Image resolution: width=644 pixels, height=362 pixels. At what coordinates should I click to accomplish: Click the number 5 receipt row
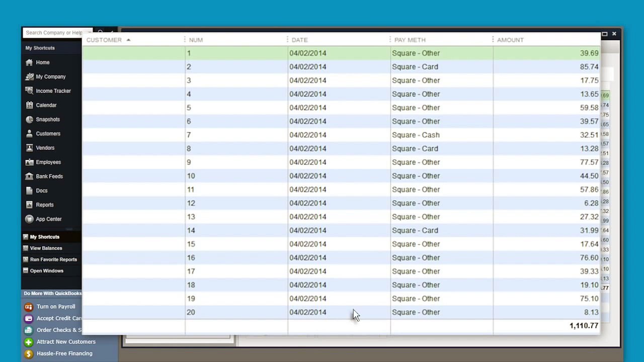tap(341, 108)
